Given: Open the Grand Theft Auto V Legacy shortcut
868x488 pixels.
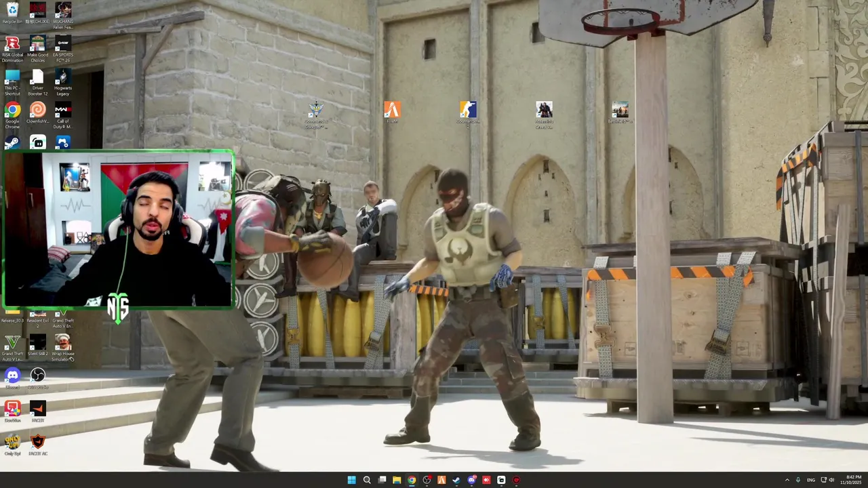Looking at the screenshot, I should (x=12, y=347).
